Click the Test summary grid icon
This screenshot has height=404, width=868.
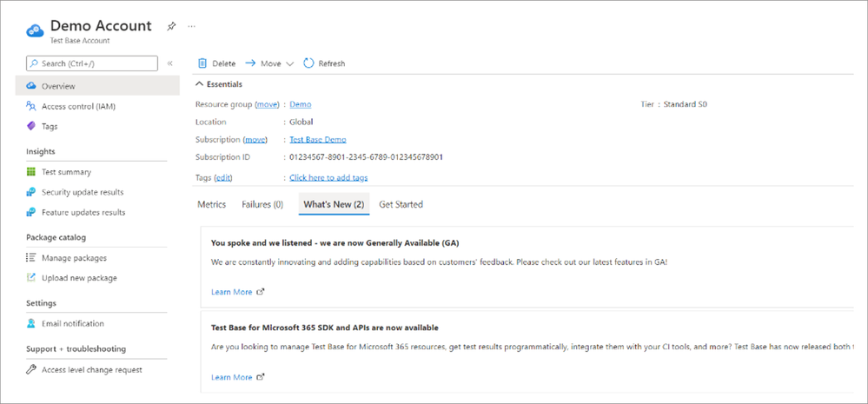pyautogui.click(x=31, y=172)
